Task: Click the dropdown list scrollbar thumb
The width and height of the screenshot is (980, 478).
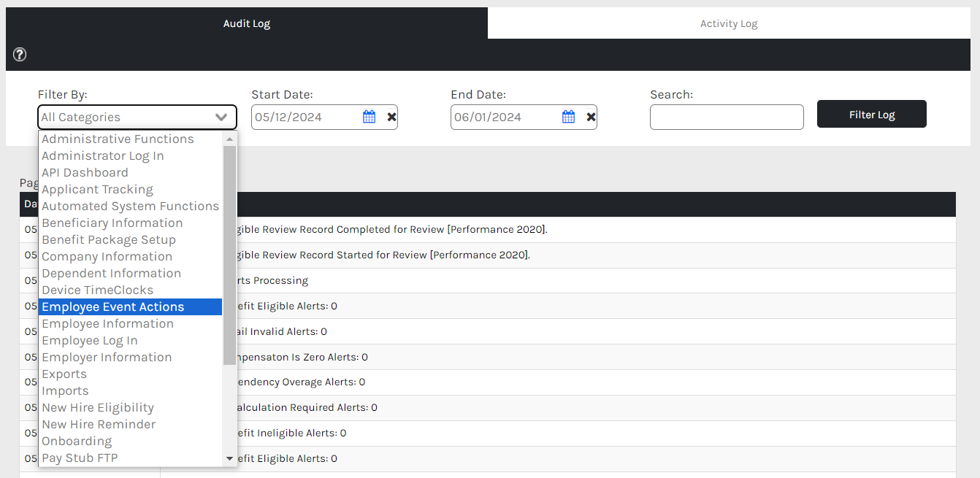Action: coord(229,255)
